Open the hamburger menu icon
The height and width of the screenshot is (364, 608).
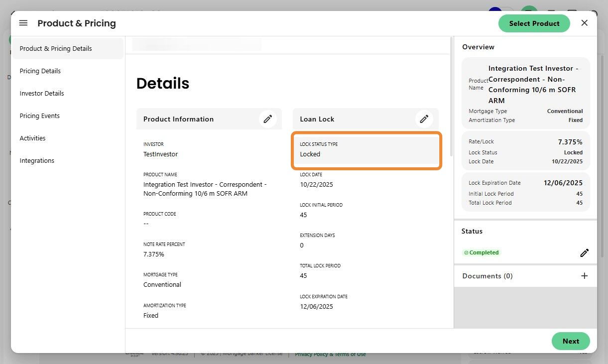point(23,23)
